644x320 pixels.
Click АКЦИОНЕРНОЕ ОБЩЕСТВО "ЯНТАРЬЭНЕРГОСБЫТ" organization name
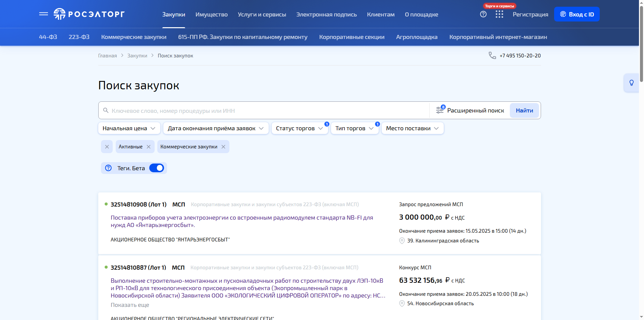point(170,240)
